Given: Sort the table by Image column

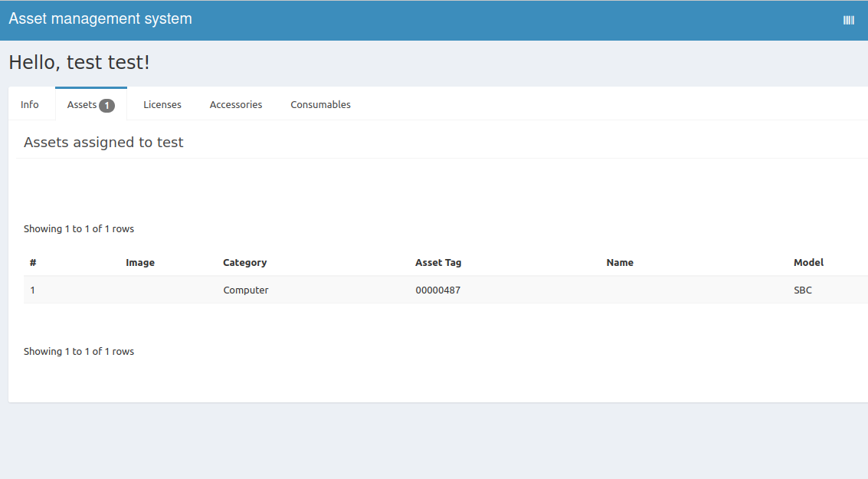Looking at the screenshot, I should pyautogui.click(x=140, y=262).
